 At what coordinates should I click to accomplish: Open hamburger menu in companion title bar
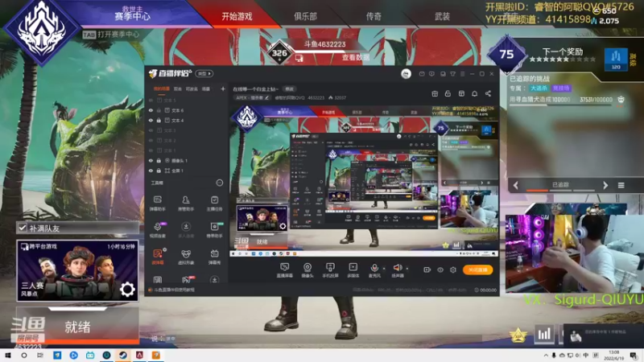[x=462, y=74]
